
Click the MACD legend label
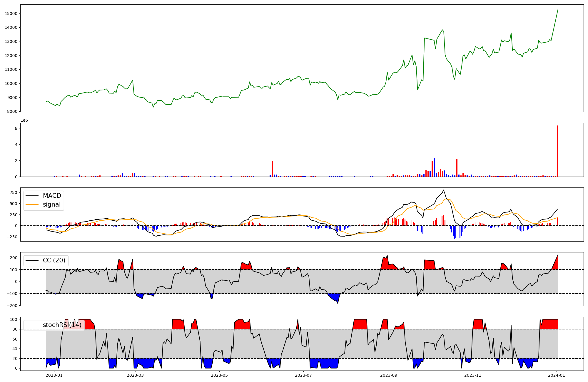point(52,196)
